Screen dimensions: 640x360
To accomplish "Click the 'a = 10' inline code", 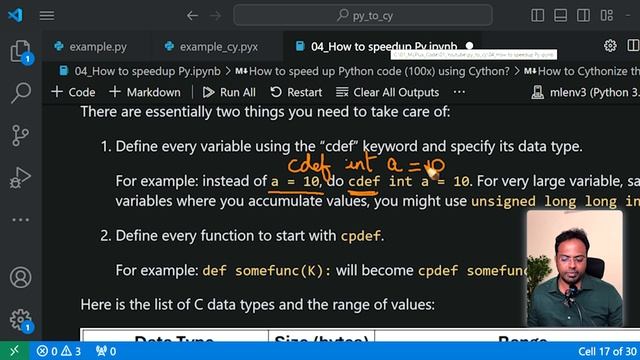I will (296, 181).
